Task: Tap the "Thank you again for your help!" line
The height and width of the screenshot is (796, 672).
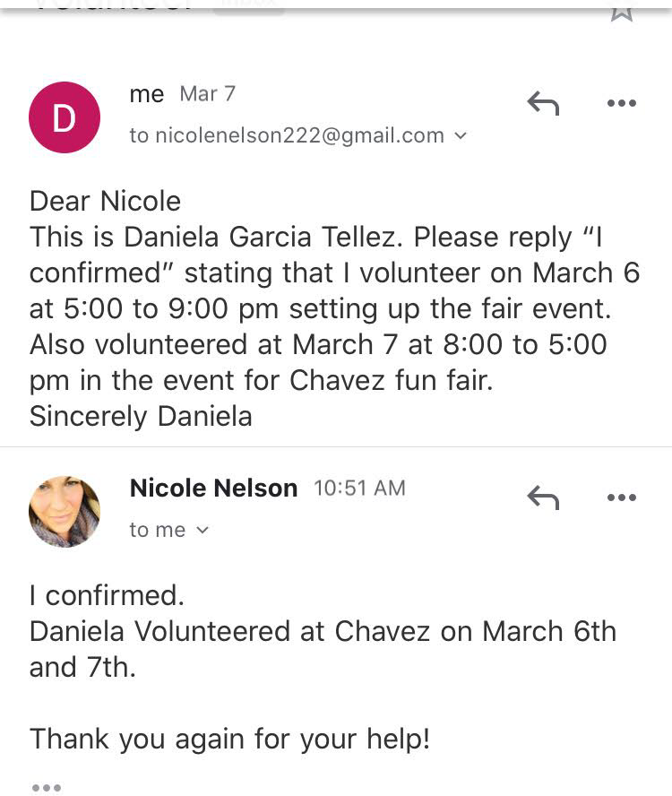Action: (x=229, y=740)
